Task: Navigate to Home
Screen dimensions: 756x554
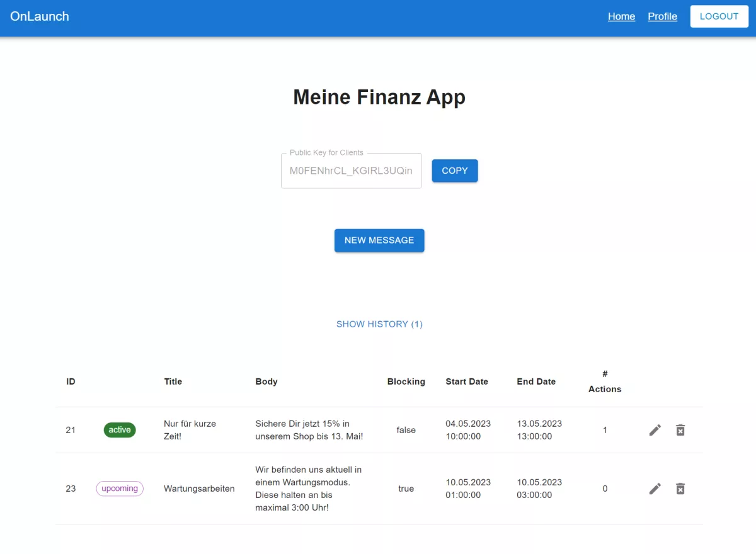Action: [x=621, y=16]
